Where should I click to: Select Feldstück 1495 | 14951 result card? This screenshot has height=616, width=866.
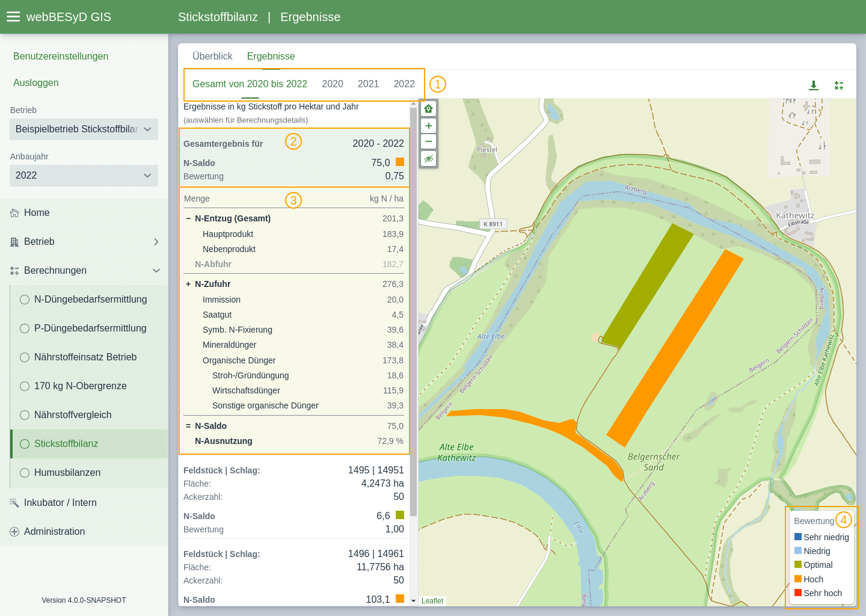[293, 497]
